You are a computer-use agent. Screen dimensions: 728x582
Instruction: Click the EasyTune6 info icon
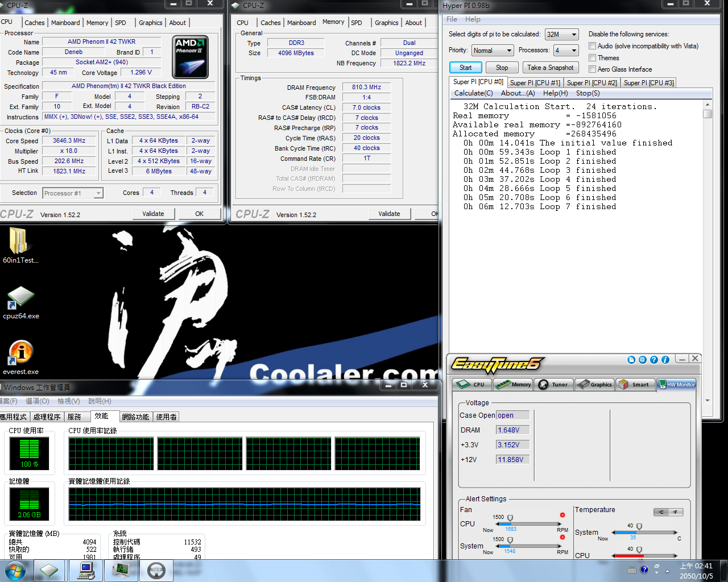point(665,360)
